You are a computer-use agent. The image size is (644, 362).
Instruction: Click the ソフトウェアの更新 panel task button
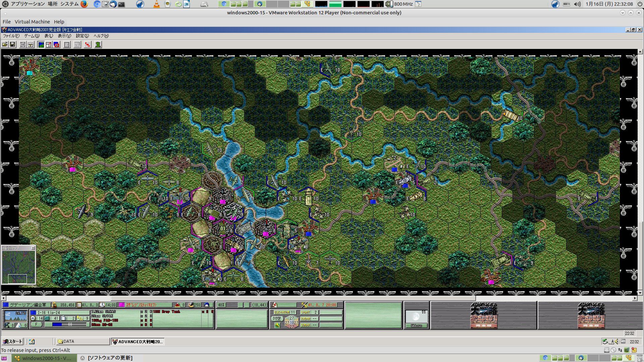pos(107,358)
